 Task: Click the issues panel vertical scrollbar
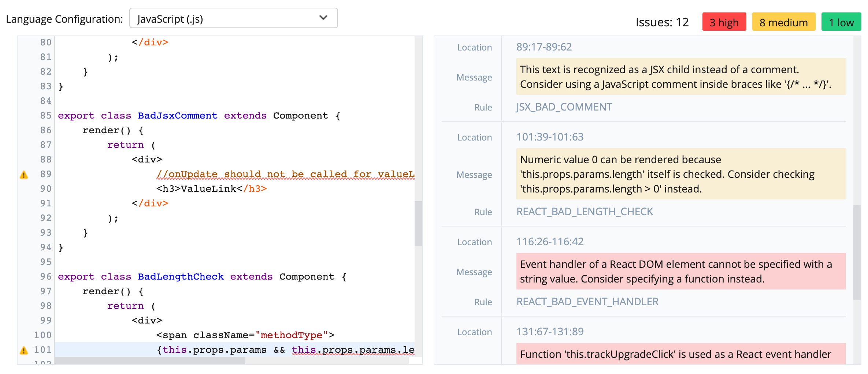(x=857, y=253)
